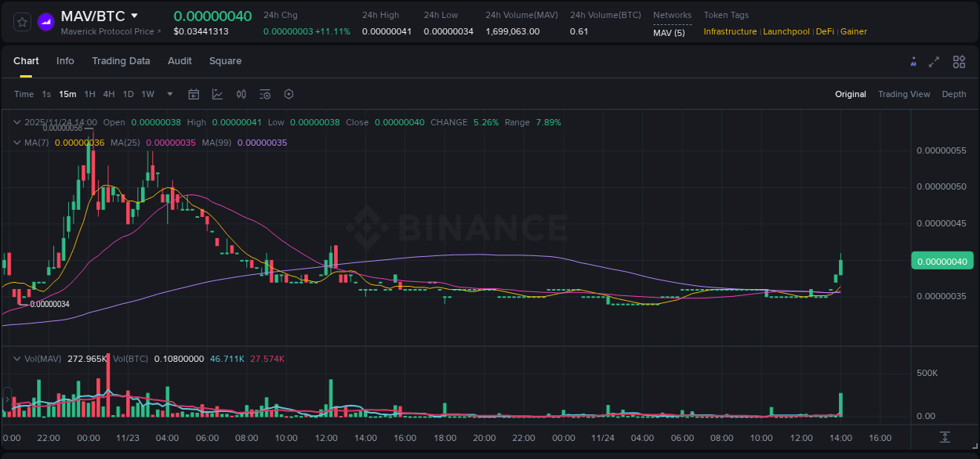The width and height of the screenshot is (980, 459).
Task: Expand chart to fullscreen mode
Action: [935, 61]
